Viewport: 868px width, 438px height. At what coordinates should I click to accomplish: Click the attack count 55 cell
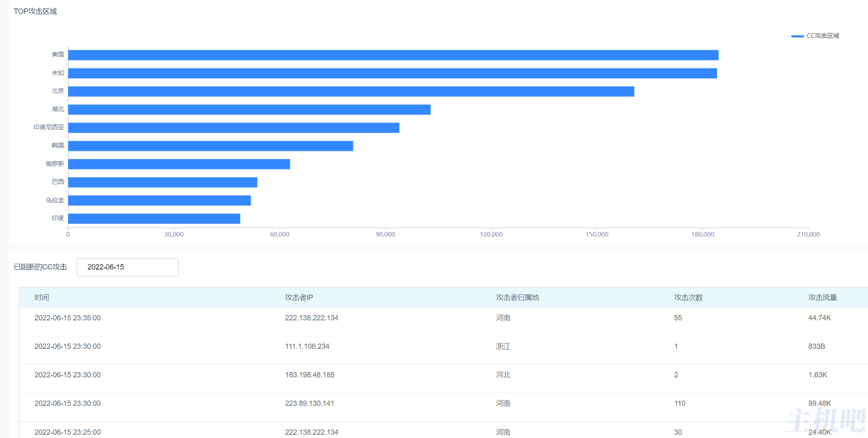pos(678,318)
